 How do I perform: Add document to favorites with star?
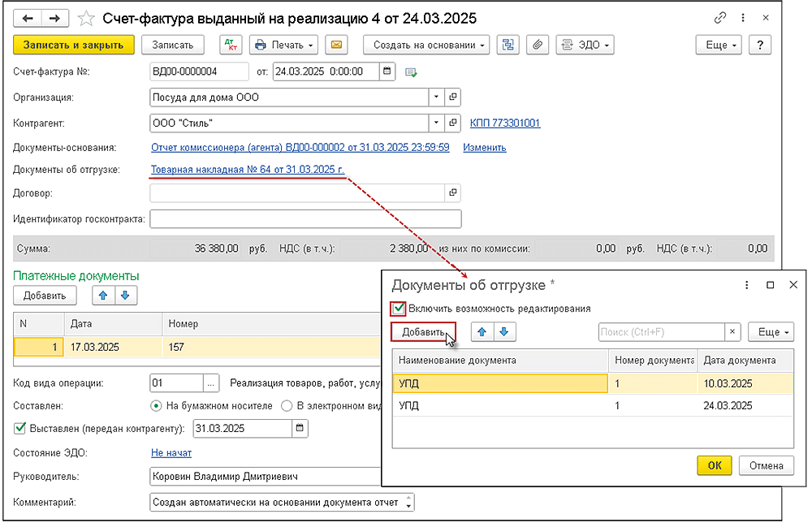click(84, 18)
